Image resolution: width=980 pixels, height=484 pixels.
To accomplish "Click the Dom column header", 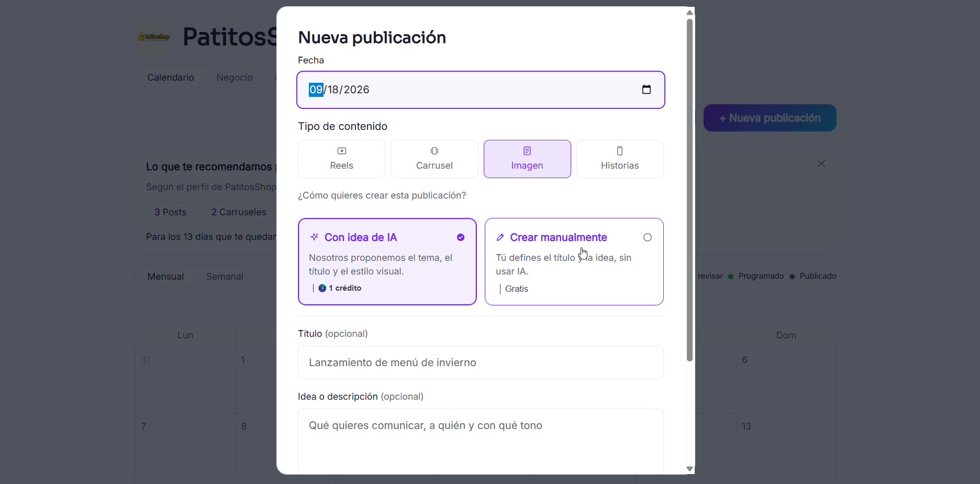I will click(786, 335).
